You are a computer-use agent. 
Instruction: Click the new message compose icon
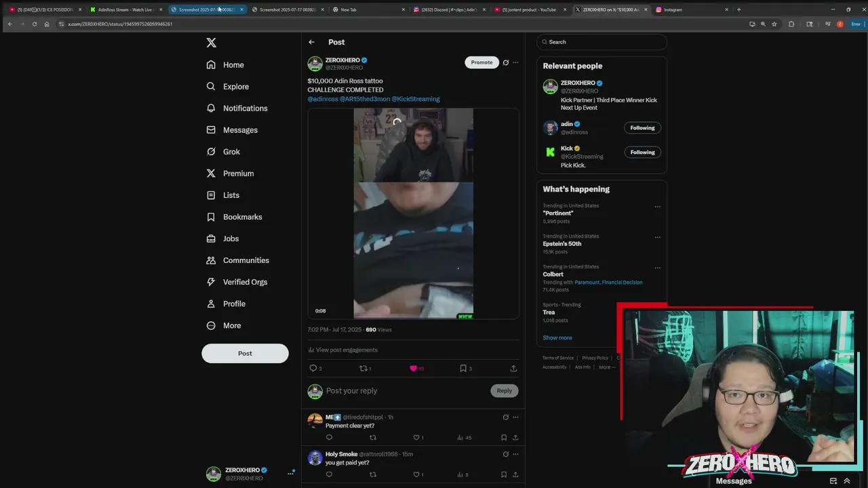833,481
